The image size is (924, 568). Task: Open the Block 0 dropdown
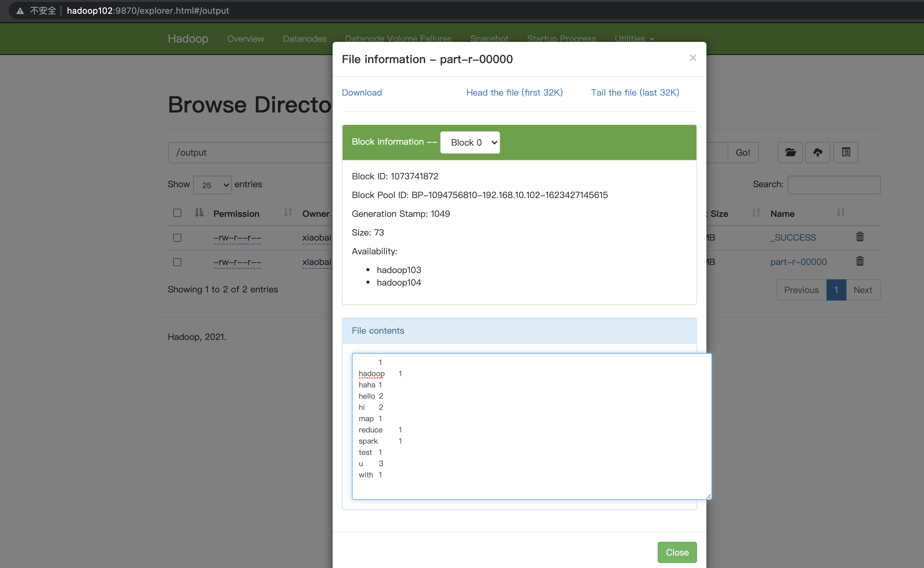pos(470,142)
